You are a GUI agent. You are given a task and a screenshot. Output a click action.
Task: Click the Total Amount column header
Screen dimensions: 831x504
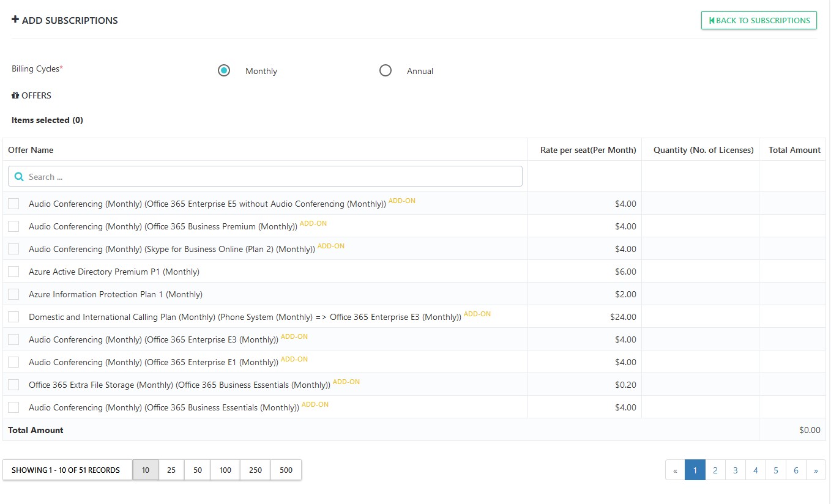click(x=794, y=150)
